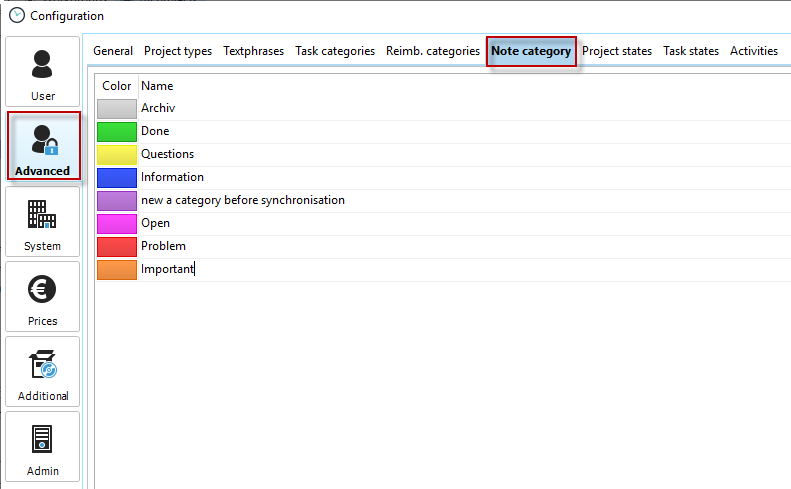Click the yellow swatch next to Questions
The height and width of the screenshot is (489, 791).
tap(117, 154)
